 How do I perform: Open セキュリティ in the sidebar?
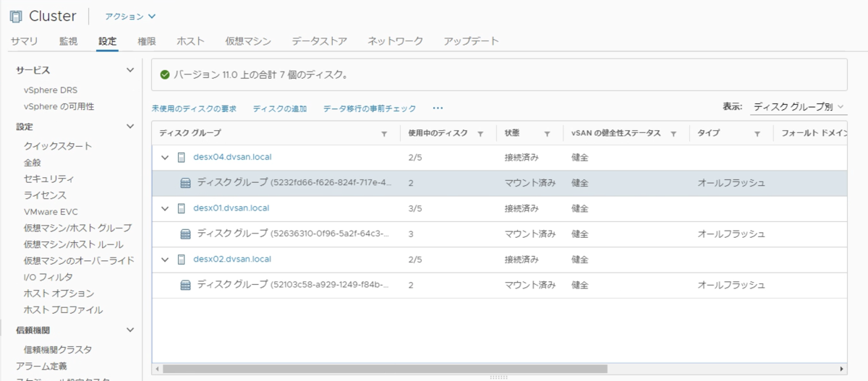(x=49, y=179)
